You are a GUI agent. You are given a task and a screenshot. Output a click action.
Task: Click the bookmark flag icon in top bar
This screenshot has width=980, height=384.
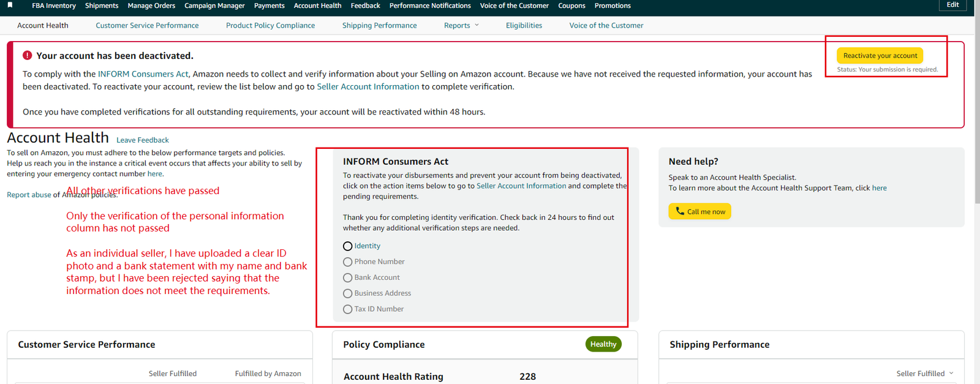pos(10,5)
